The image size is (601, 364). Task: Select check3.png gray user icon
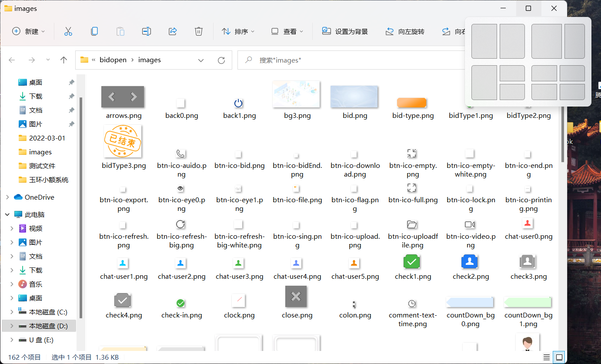click(528, 262)
